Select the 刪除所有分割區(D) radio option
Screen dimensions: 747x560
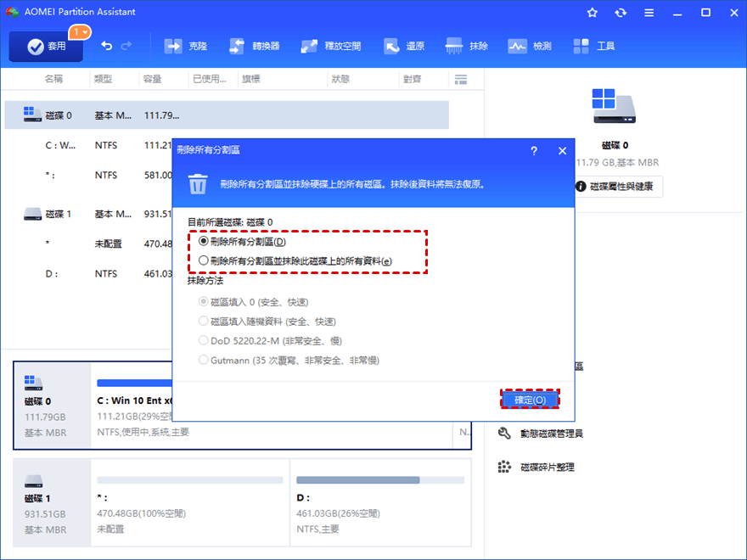coord(243,242)
